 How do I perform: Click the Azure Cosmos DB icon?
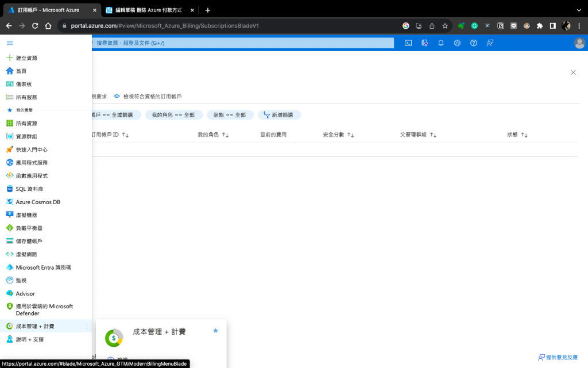pos(10,202)
